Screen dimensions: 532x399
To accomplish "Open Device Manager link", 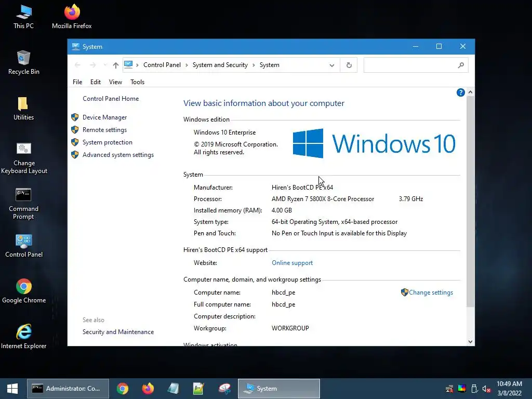I will [x=104, y=117].
